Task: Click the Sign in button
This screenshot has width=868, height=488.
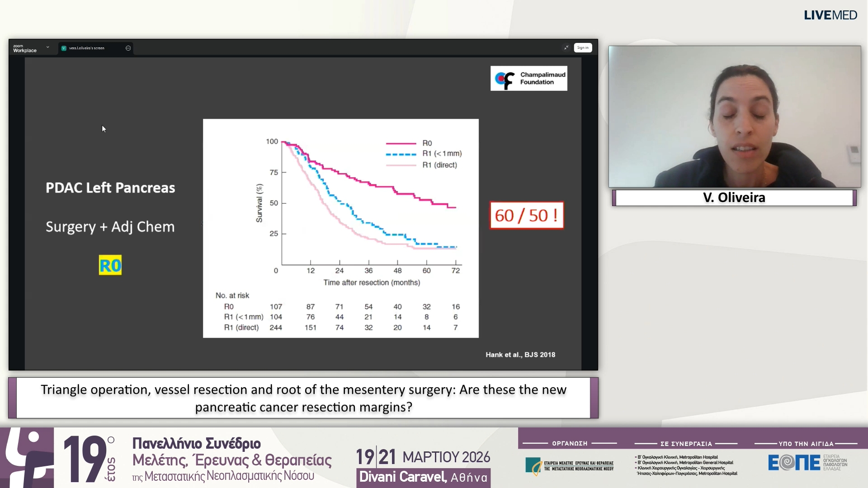Action: click(x=583, y=47)
